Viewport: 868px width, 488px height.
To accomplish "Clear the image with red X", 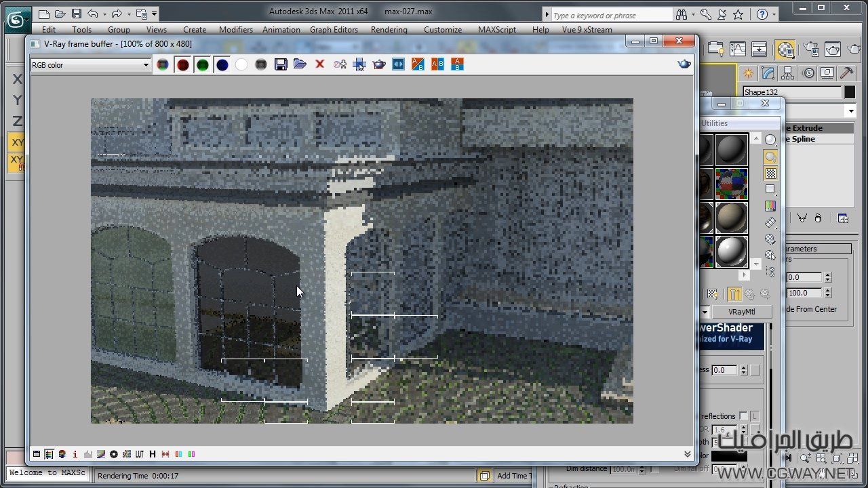I will pyautogui.click(x=320, y=64).
